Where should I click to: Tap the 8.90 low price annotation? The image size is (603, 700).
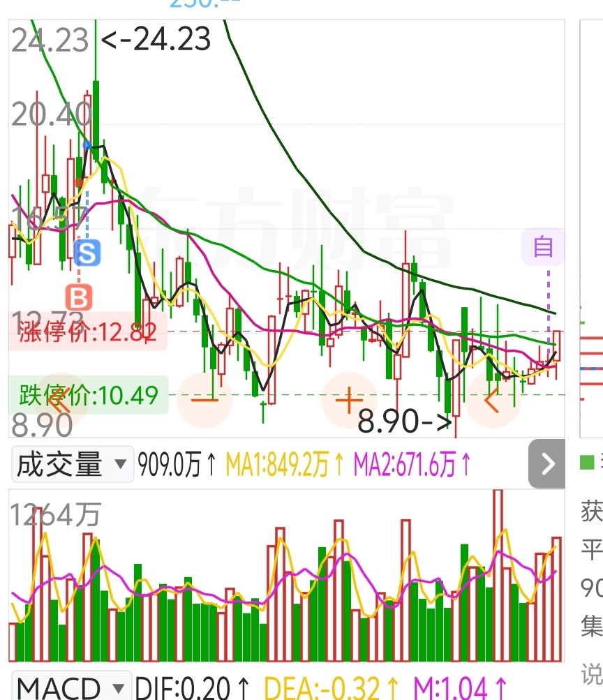coord(405,421)
